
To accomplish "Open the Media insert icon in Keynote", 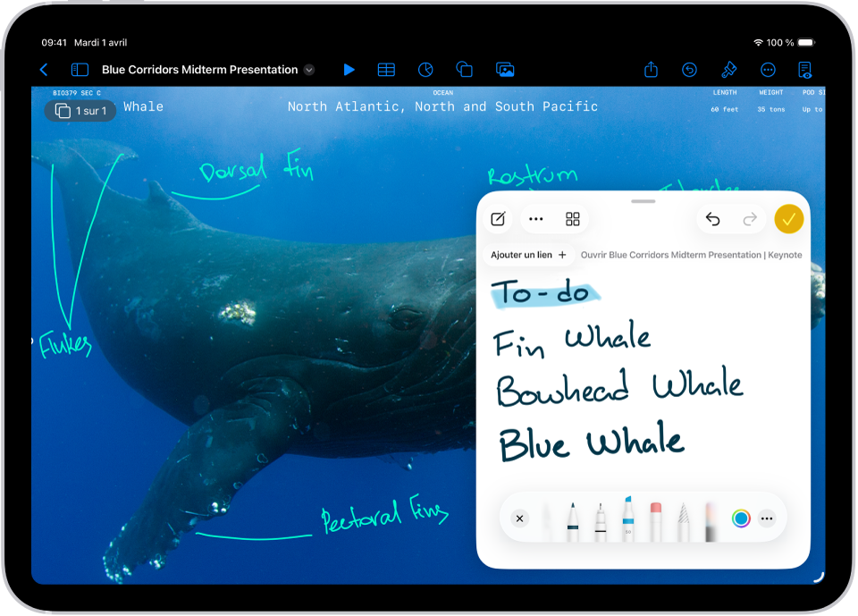I will pyautogui.click(x=505, y=69).
